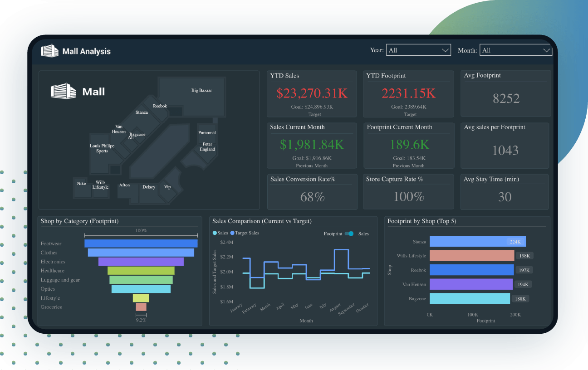Click the Electronics funnel bar
The width and height of the screenshot is (588, 370).
click(x=141, y=262)
